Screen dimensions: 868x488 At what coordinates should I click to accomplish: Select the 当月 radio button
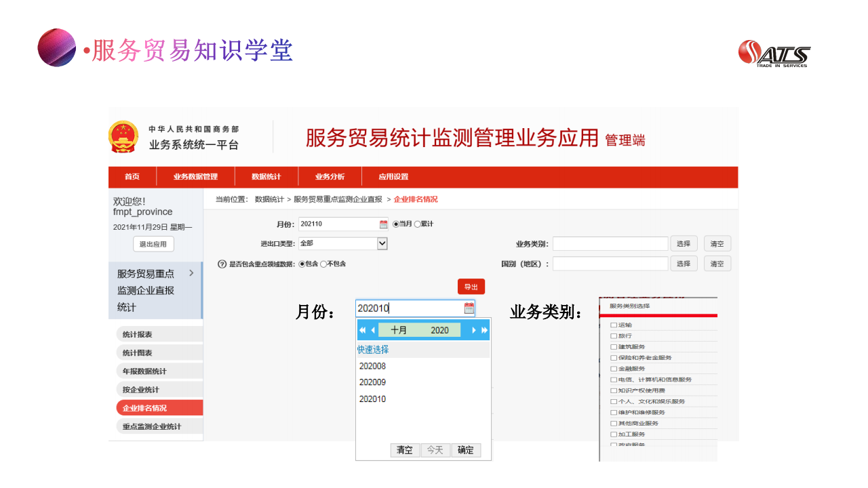396,224
